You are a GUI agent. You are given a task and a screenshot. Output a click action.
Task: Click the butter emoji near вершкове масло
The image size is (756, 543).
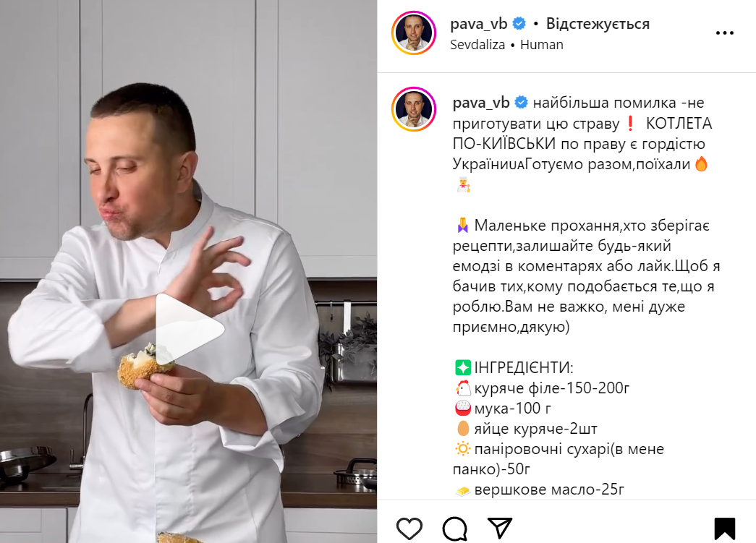point(462,491)
